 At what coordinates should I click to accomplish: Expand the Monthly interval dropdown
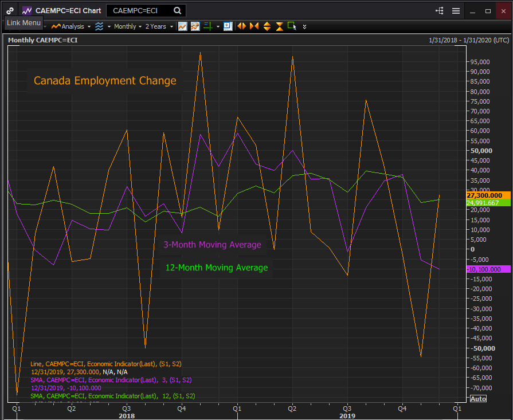[128, 26]
